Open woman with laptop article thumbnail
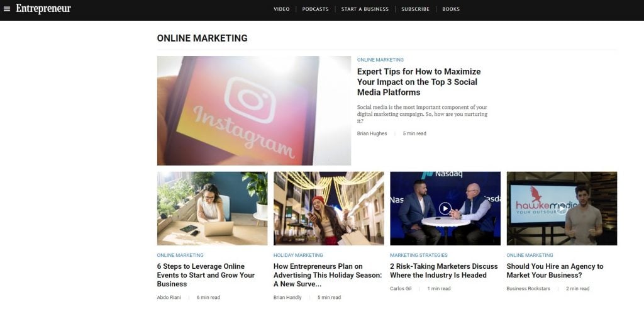Screen dimensions: 644x321 pyautogui.click(x=212, y=208)
